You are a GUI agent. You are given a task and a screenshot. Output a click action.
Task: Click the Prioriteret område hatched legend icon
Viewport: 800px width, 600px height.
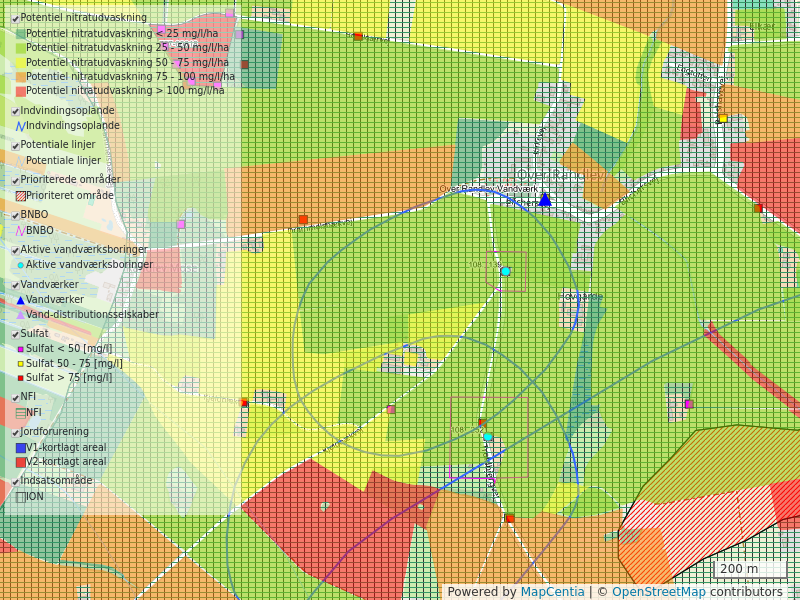(20, 196)
